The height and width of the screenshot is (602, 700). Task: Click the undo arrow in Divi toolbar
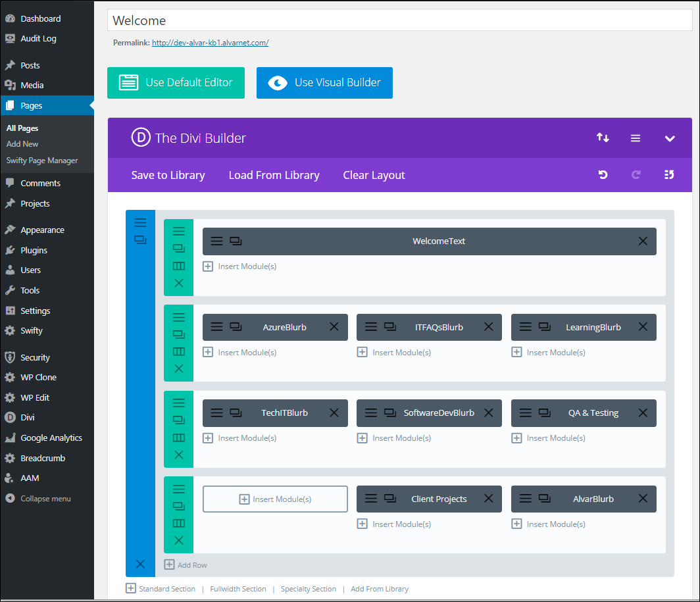coord(603,174)
